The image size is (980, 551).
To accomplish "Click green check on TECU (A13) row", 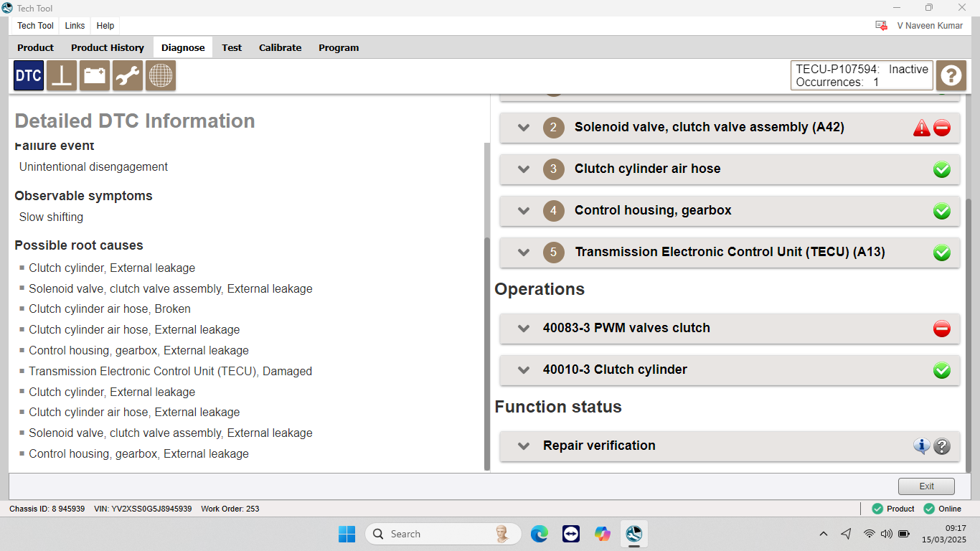I will 942,253.
